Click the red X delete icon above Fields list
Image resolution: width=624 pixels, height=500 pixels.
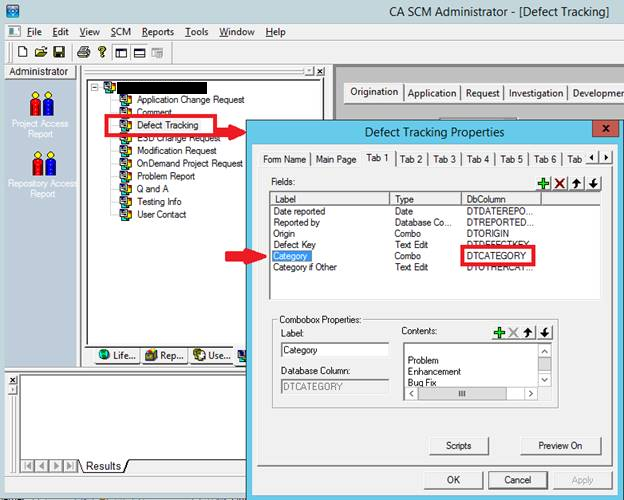[560, 184]
